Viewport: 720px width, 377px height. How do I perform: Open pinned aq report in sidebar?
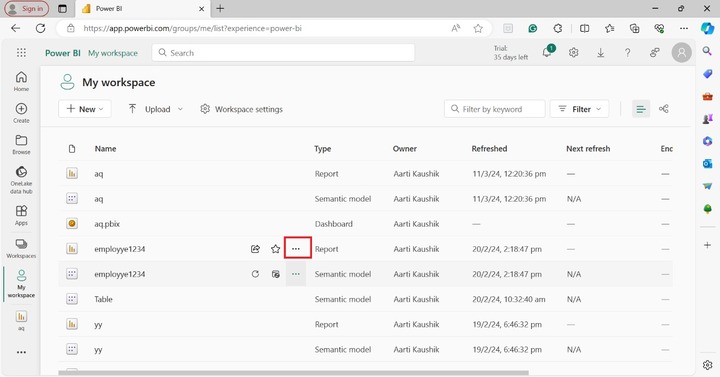[x=21, y=320]
